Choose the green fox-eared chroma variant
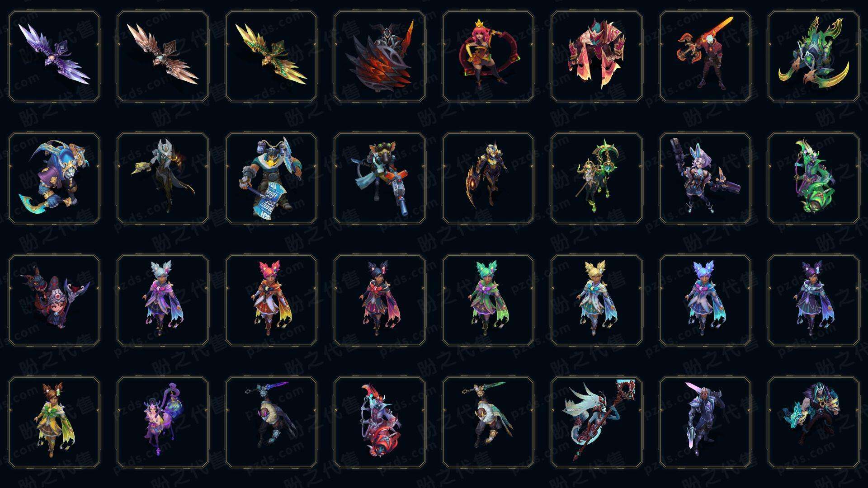Viewport: 868px width, 488px height. pyautogui.click(x=488, y=300)
